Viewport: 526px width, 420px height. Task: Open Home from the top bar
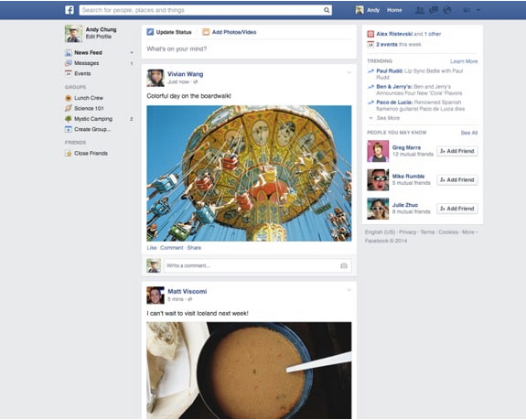pos(394,10)
